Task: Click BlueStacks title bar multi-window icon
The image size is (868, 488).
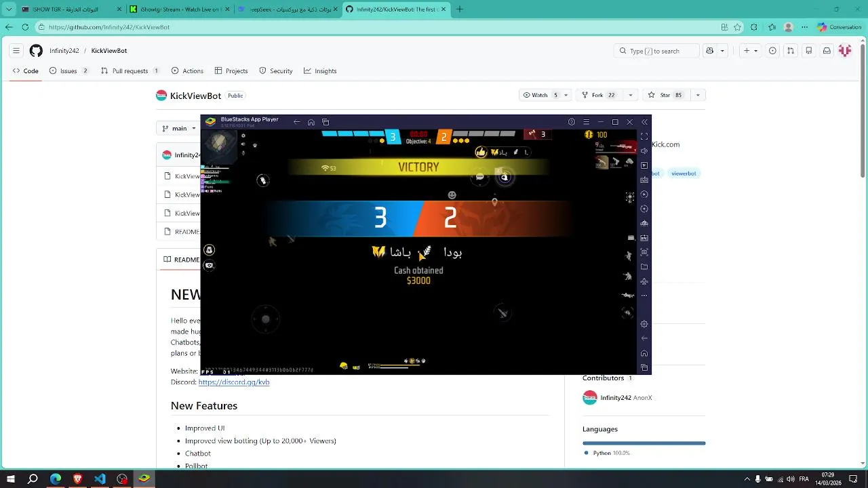Action: (325, 122)
